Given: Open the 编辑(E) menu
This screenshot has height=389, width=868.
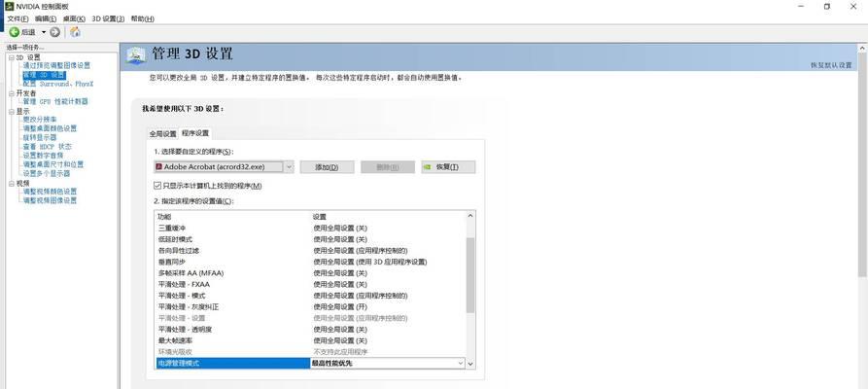Looking at the screenshot, I should [46, 18].
